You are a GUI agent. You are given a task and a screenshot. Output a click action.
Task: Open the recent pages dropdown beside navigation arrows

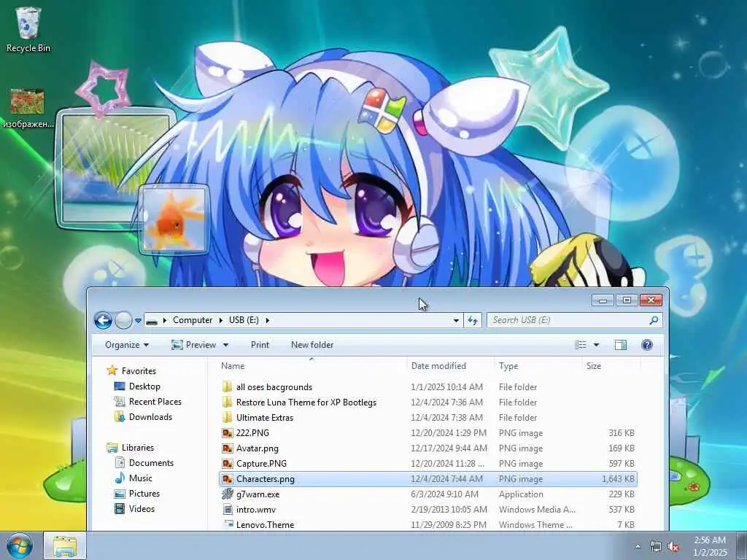coord(138,321)
